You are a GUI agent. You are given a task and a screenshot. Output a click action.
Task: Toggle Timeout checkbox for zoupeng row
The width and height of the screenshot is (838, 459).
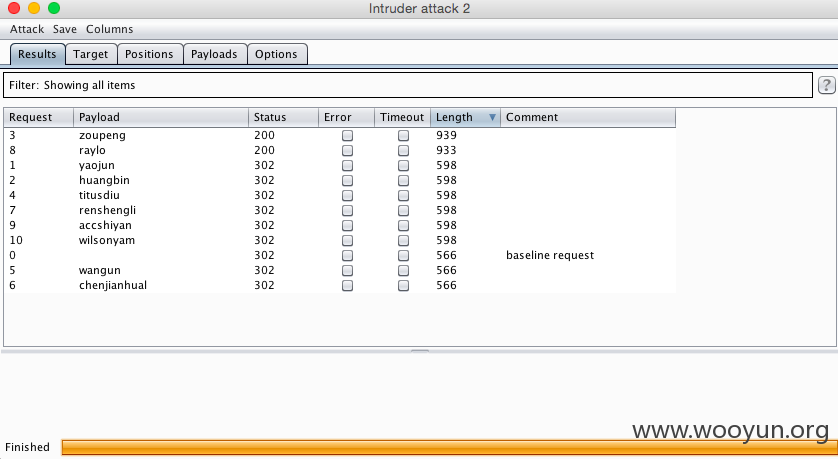point(404,136)
